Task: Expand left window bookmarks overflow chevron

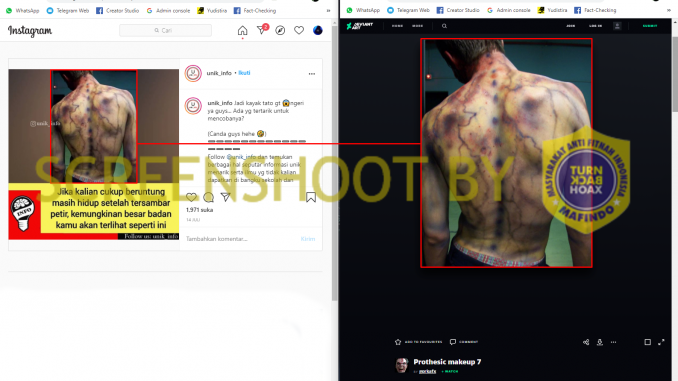Action: pos(329,10)
